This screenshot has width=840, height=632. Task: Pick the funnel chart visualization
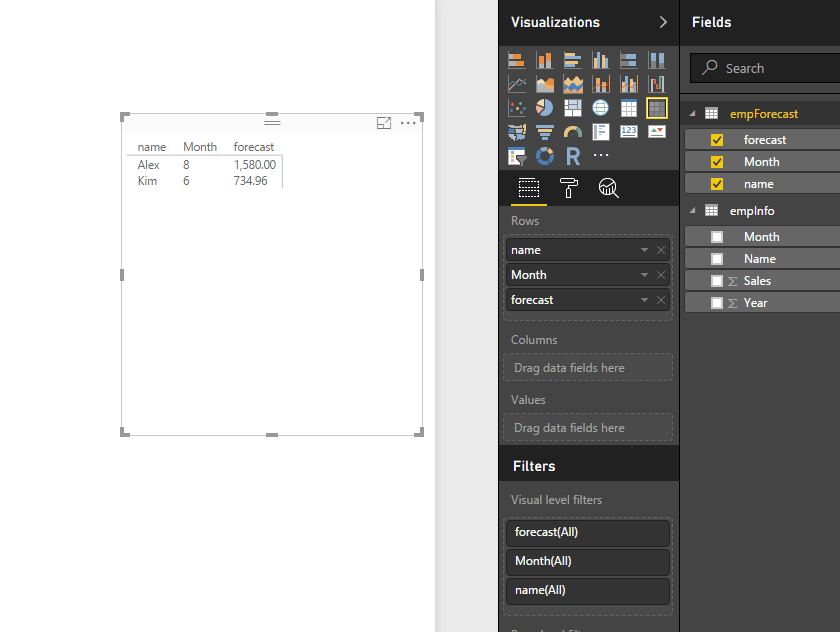point(545,132)
